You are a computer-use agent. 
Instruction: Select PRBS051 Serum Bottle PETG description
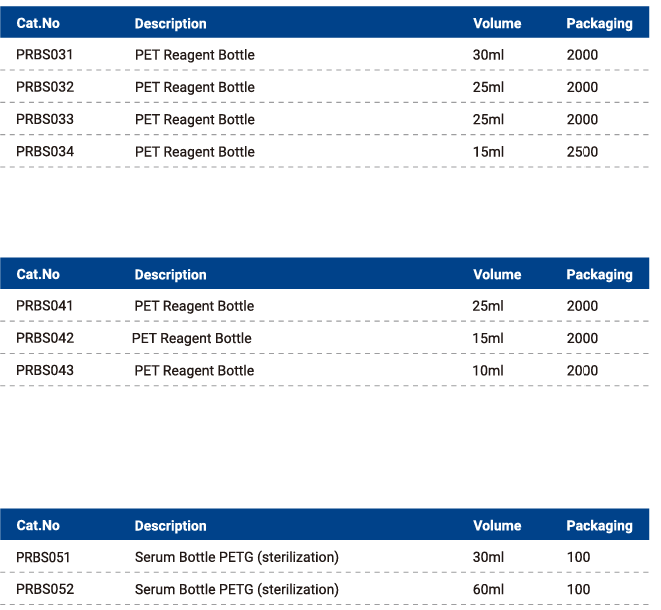click(237, 557)
